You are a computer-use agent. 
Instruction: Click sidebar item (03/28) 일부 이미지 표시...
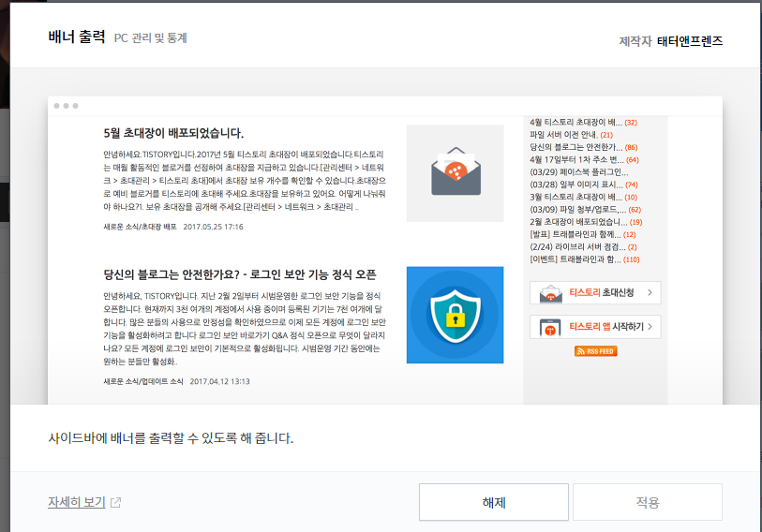pos(576,185)
